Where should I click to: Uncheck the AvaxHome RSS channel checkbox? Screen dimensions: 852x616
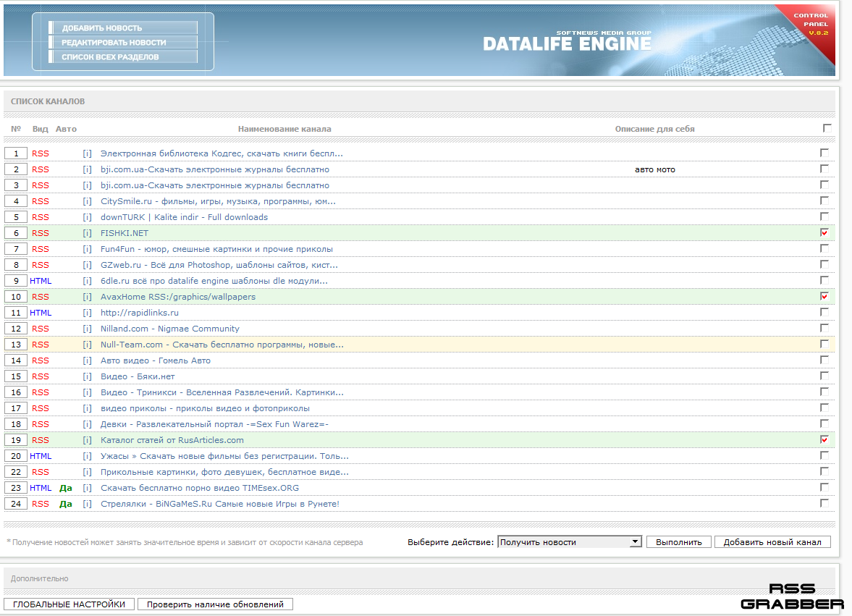coord(824,296)
